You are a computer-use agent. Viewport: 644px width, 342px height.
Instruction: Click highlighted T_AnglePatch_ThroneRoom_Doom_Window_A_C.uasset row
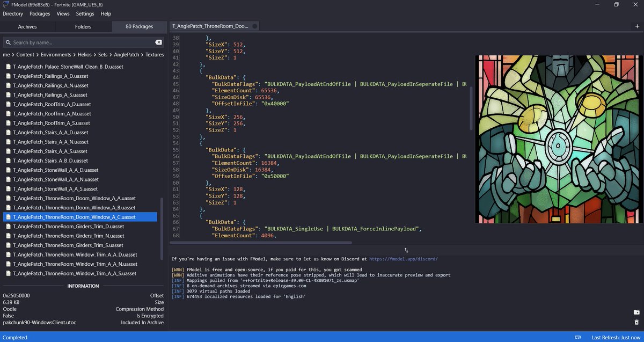[80, 217]
